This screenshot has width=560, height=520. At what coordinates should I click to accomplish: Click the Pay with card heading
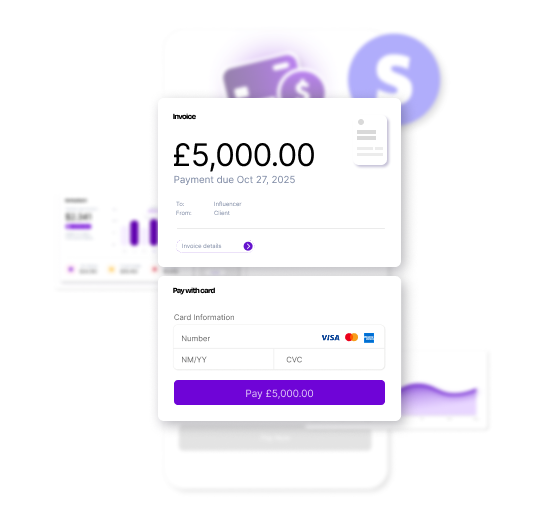(194, 290)
